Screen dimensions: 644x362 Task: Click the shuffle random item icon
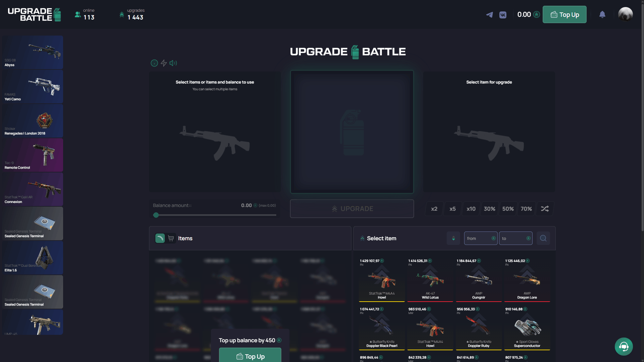coord(545,209)
